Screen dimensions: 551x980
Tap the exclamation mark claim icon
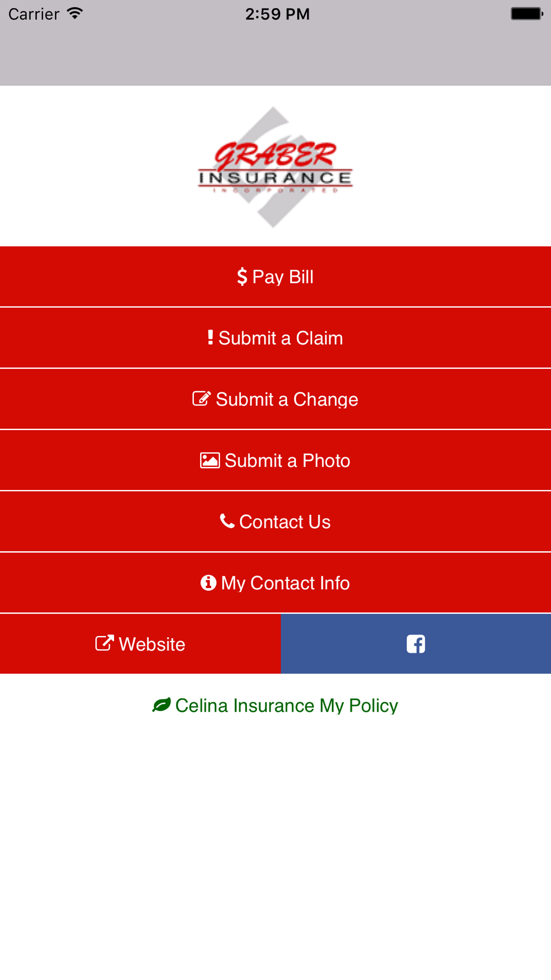[x=210, y=337]
